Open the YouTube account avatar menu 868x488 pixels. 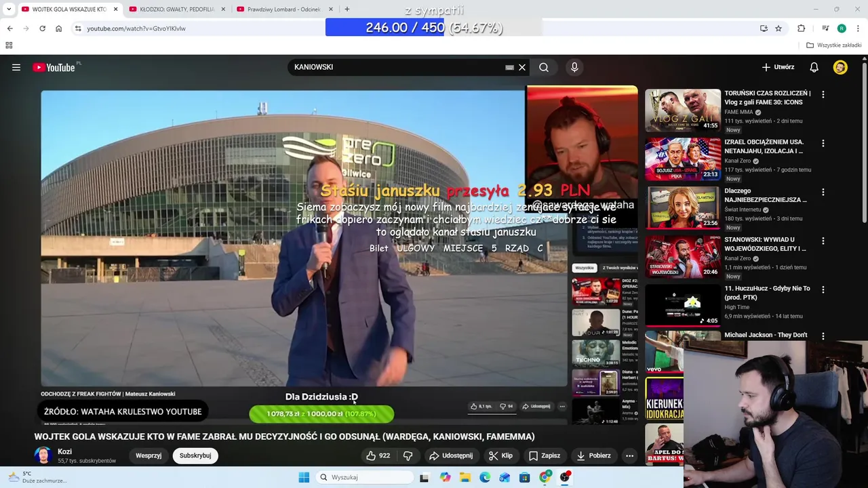pyautogui.click(x=840, y=67)
